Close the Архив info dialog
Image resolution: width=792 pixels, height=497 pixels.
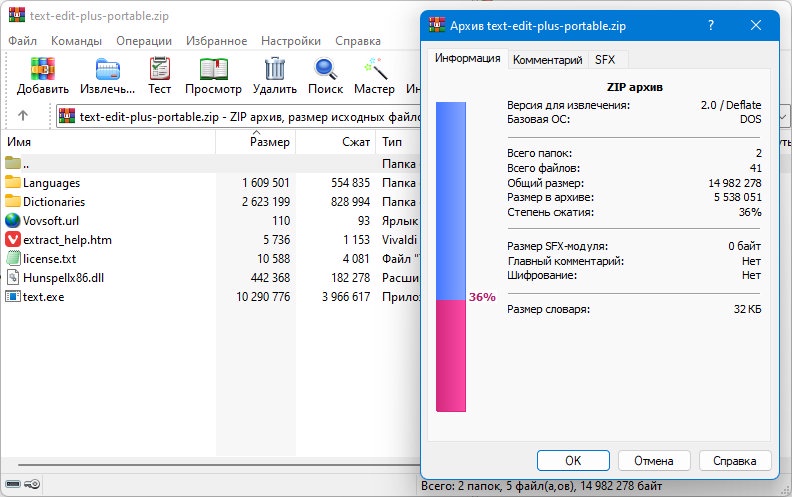click(756, 25)
